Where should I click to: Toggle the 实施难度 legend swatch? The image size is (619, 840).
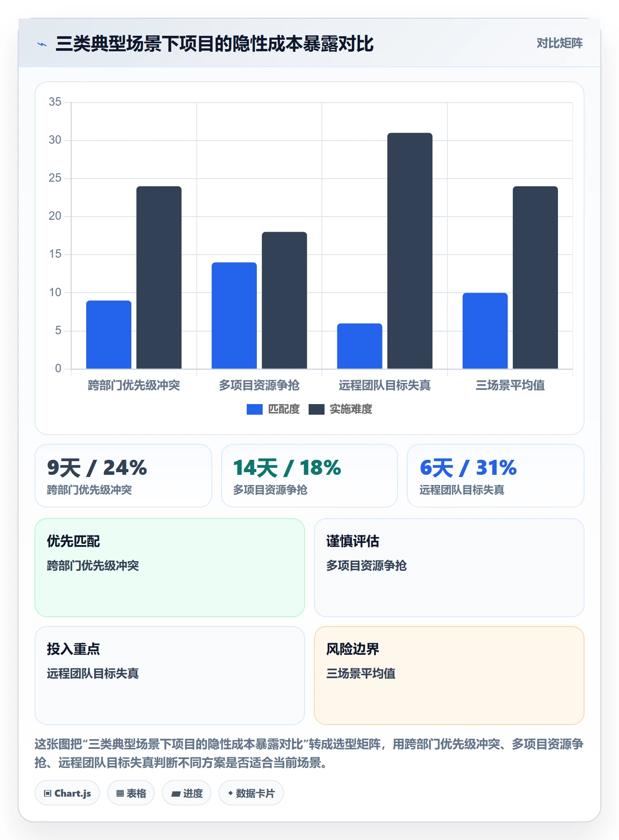pyautogui.click(x=316, y=409)
